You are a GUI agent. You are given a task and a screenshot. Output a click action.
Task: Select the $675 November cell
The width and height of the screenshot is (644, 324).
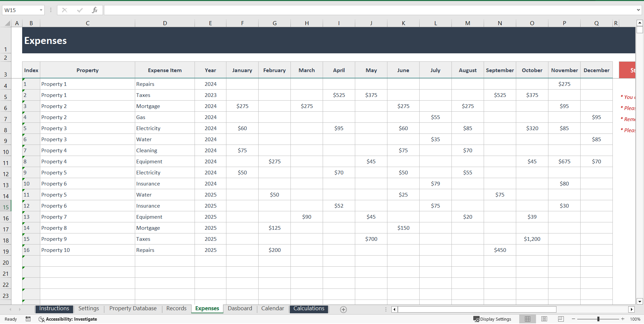click(564, 161)
